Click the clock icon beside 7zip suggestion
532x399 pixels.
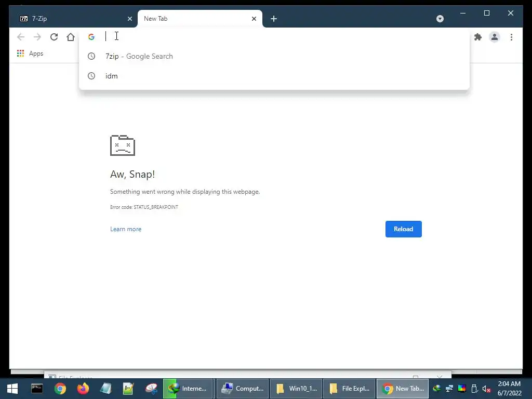point(91,56)
